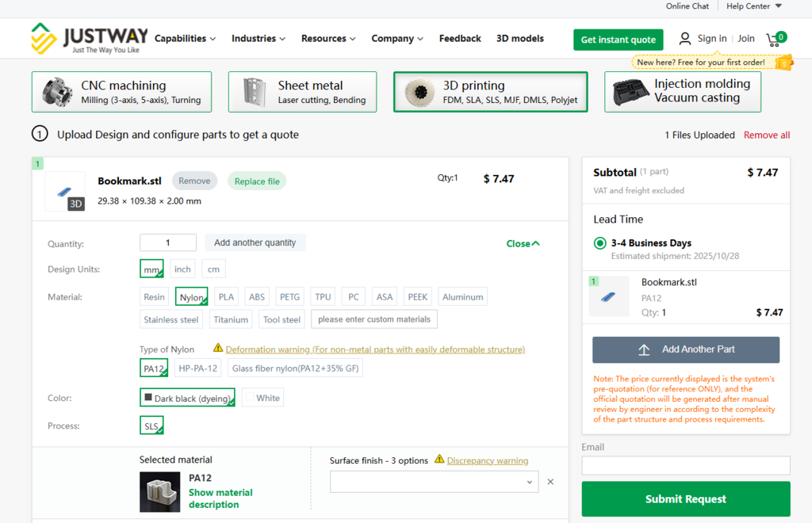Click Replace file button
812x523 pixels.
[257, 181]
